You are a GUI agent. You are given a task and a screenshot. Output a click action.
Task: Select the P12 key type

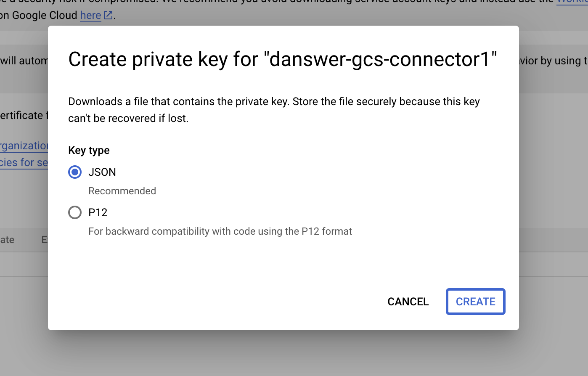pyautogui.click(x=98, y=212)
